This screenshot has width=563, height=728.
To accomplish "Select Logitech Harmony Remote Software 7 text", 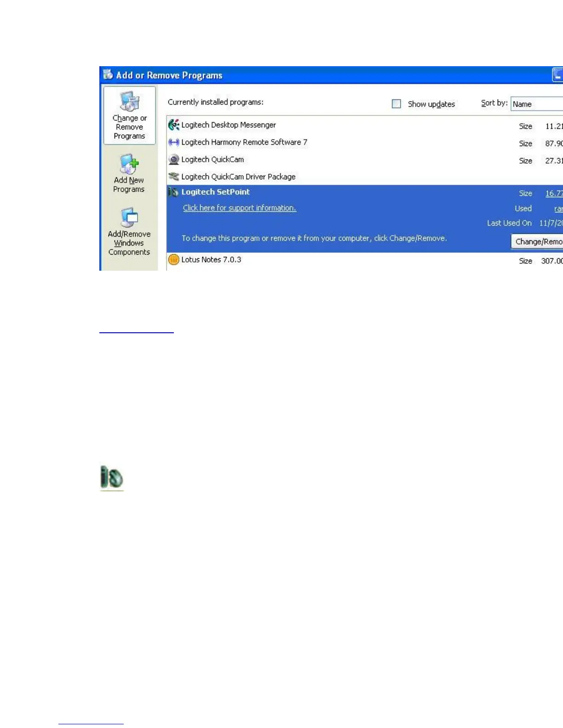I will click(x=244, y=142).
